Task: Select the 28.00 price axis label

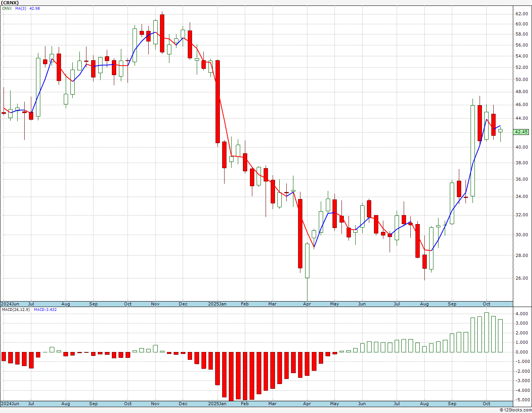Action: [x=521, y=255]
